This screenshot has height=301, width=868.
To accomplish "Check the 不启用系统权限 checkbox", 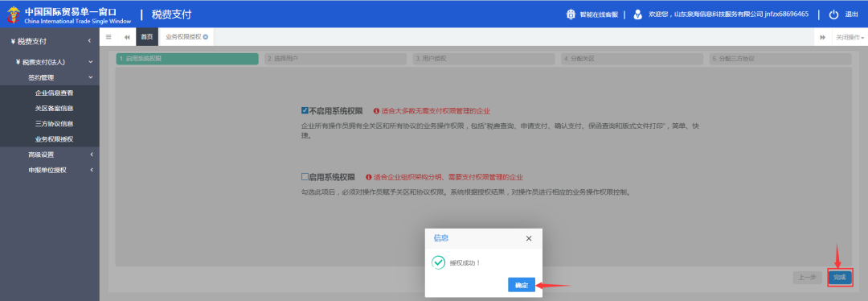I will (305, 110).
